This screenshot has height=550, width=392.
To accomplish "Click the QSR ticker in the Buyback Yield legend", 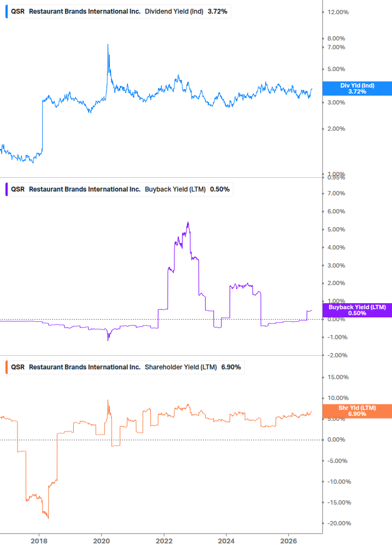I will coord(18,189).
